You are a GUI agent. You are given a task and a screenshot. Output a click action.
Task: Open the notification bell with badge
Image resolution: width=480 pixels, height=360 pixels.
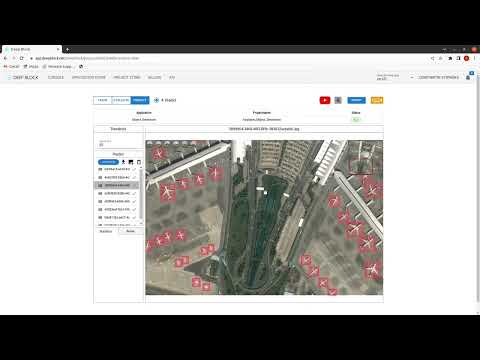pyautogui.click(x=468, y=77)
